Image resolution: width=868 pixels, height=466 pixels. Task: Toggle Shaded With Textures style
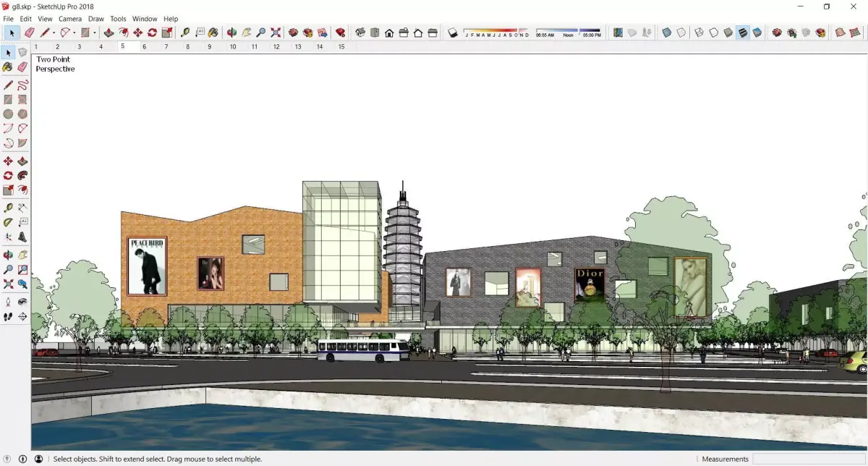(x=742, y=33)
